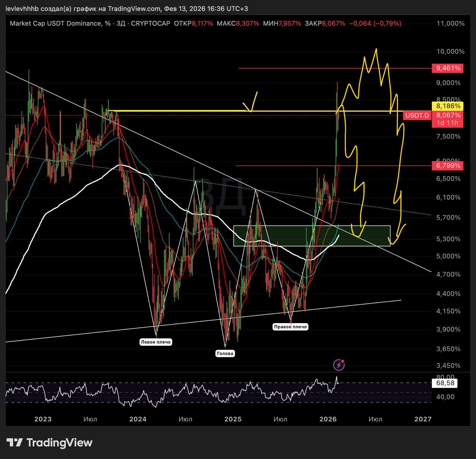
Task: Click the yellow checkmark drawing above the line
Action: pyautogui.click(x=251, y=102)
